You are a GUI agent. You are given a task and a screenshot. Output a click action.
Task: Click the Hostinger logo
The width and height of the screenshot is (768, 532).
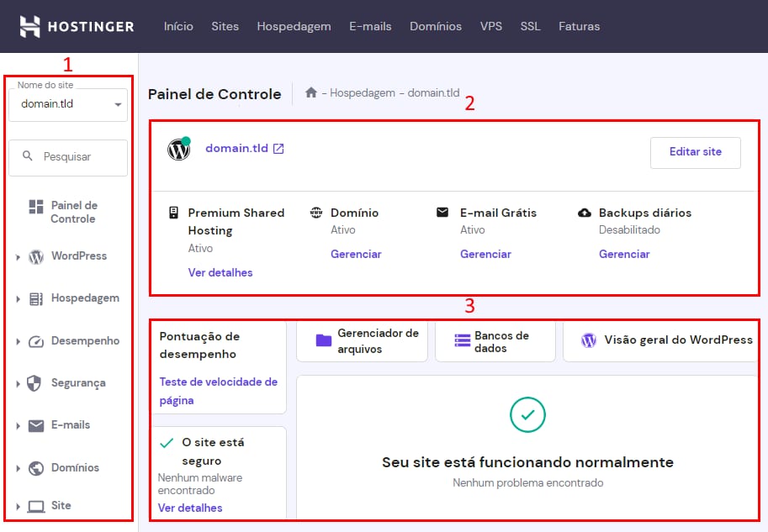[x=77, y=26]
